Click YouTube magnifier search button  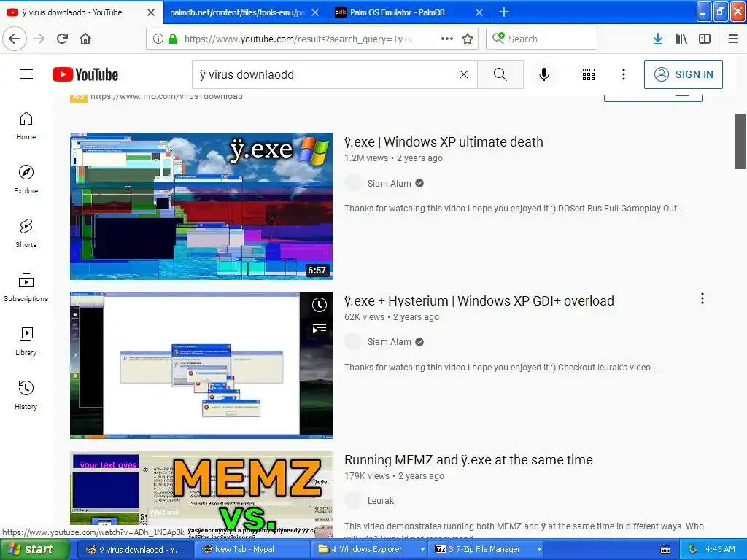500,74
